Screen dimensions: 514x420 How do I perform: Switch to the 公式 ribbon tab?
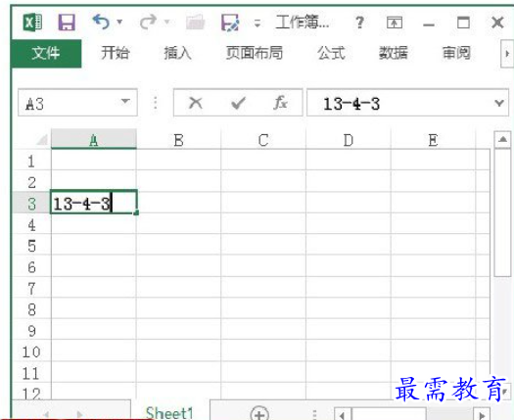coord(331,53)
